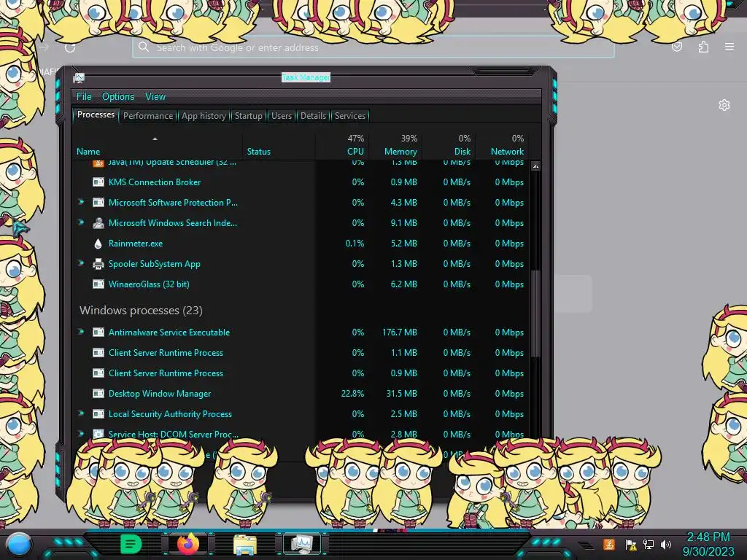The width and height of the screenshot is (747, 560).
Task: Click the KMS Connection Broker process icon
Action: (98, 182)
